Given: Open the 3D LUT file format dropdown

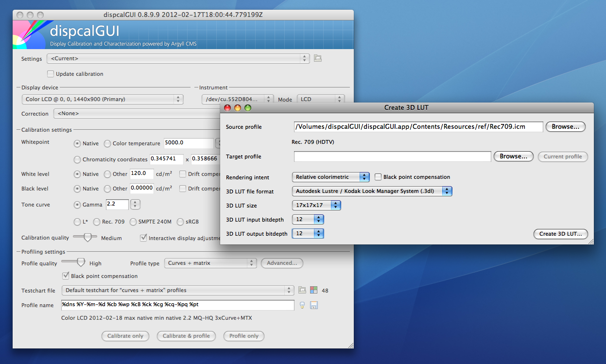Looking at the screenshot, I should [x=372, y=191].
